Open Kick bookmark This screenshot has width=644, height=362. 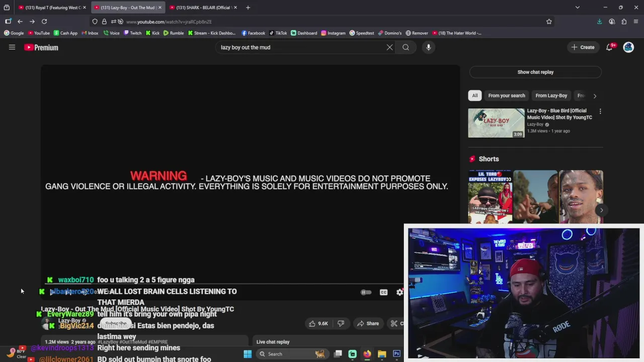tap(152, 33)
